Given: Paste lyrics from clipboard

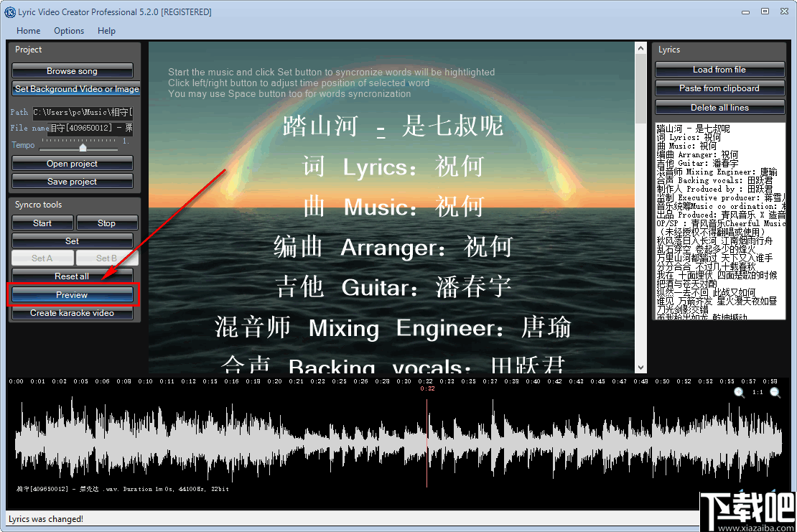Looking at the screenshot, I should tap(719, 88).
